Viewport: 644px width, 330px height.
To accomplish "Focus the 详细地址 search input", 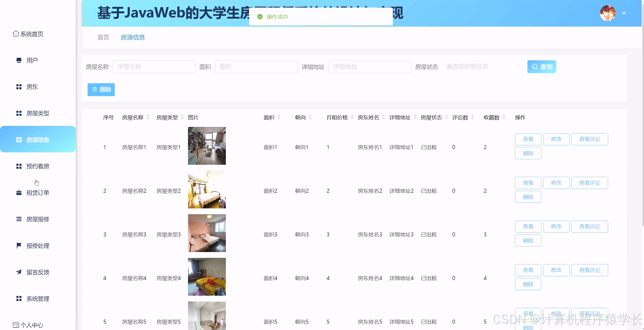I will (370, 67).
